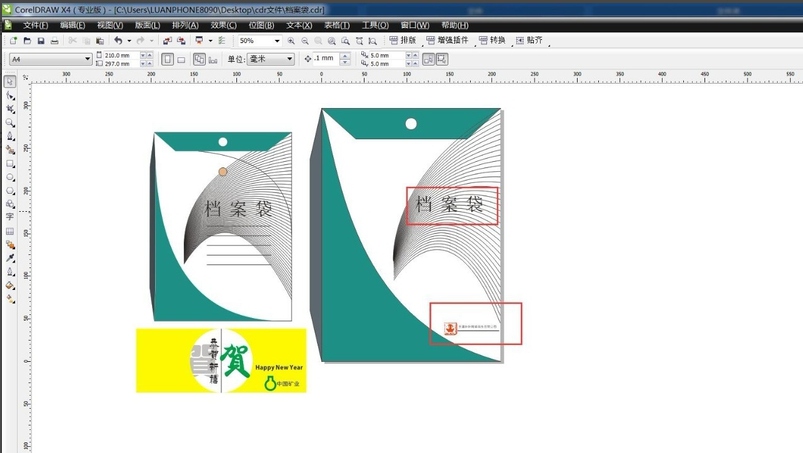The image size is (803, 453).
Task: Switch page to landscape orientation
Action: [181, 60]
